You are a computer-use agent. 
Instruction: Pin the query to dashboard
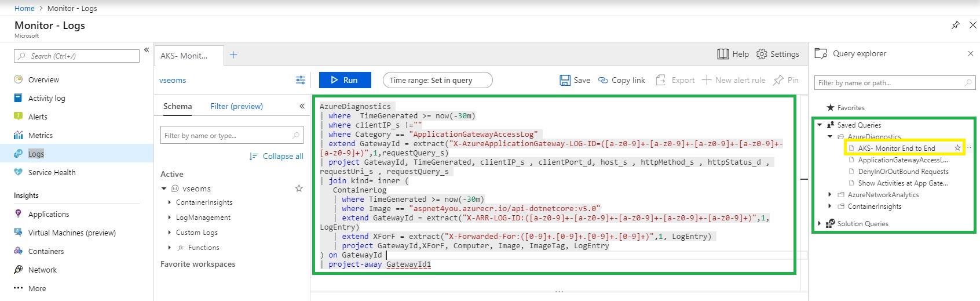pyautogui.click(x=786, y=80)
